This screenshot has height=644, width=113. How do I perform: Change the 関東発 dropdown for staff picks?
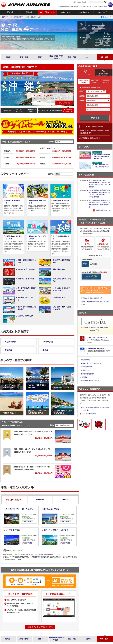tap(64, 174)
